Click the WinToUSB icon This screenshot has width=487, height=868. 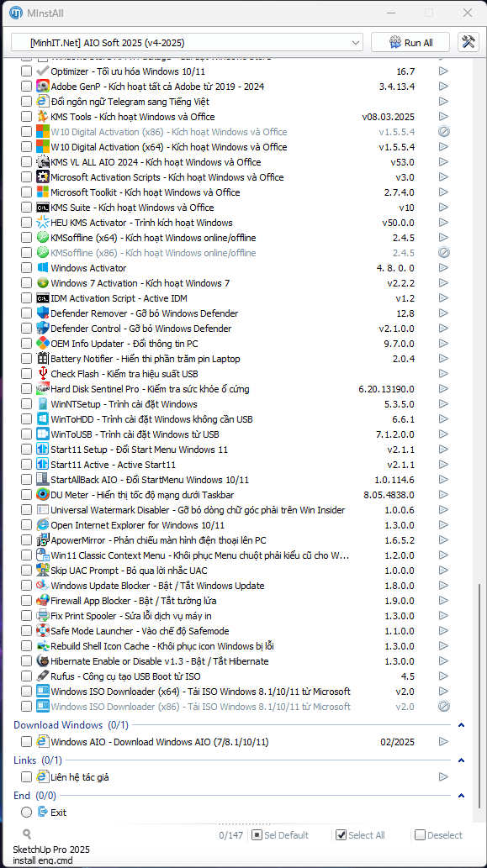click(43, 434)
